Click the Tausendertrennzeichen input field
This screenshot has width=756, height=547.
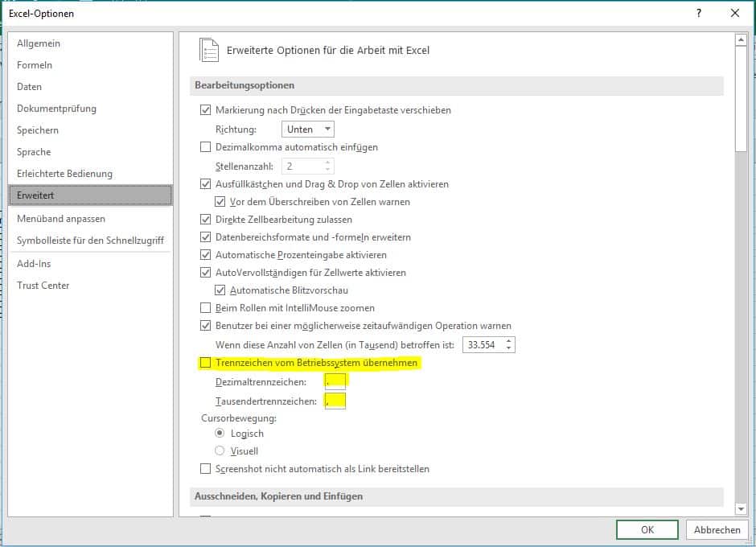click(x=335, y=401)
